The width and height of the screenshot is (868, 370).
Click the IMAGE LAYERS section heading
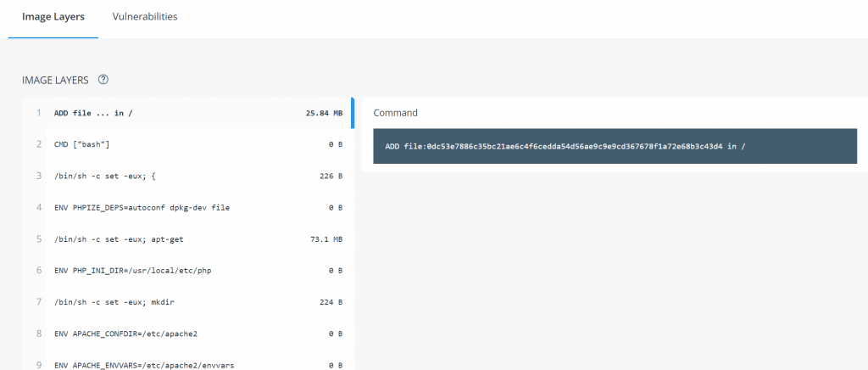pyautogui.click(x=55, y=81)
